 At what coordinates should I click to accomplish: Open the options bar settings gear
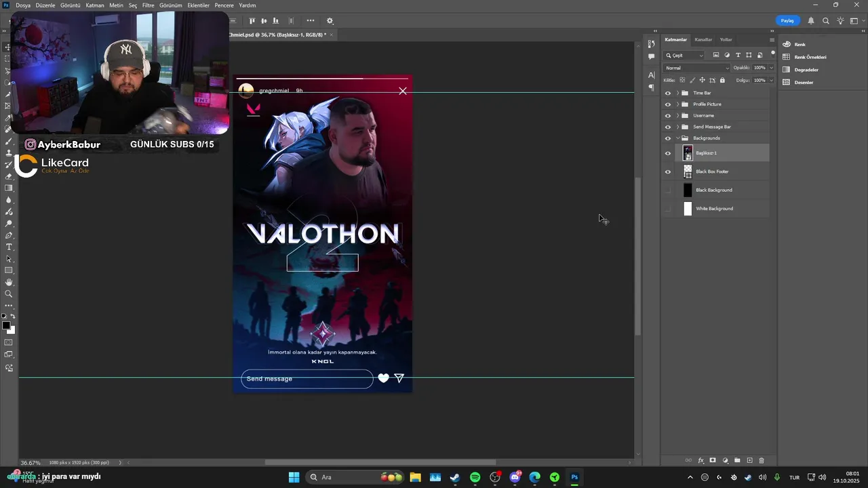tap(330, 21)
